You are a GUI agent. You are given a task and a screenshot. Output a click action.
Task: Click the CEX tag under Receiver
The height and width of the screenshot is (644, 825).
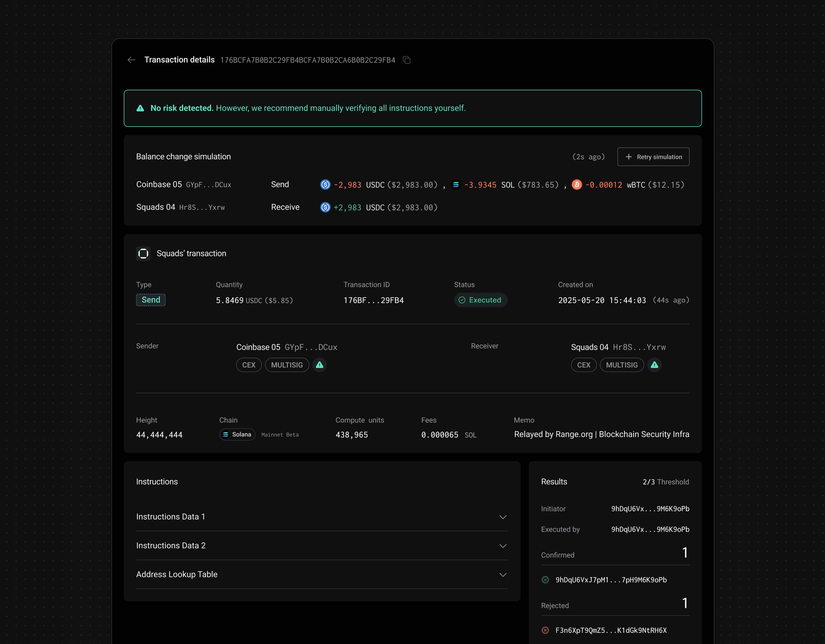(584, 365)
